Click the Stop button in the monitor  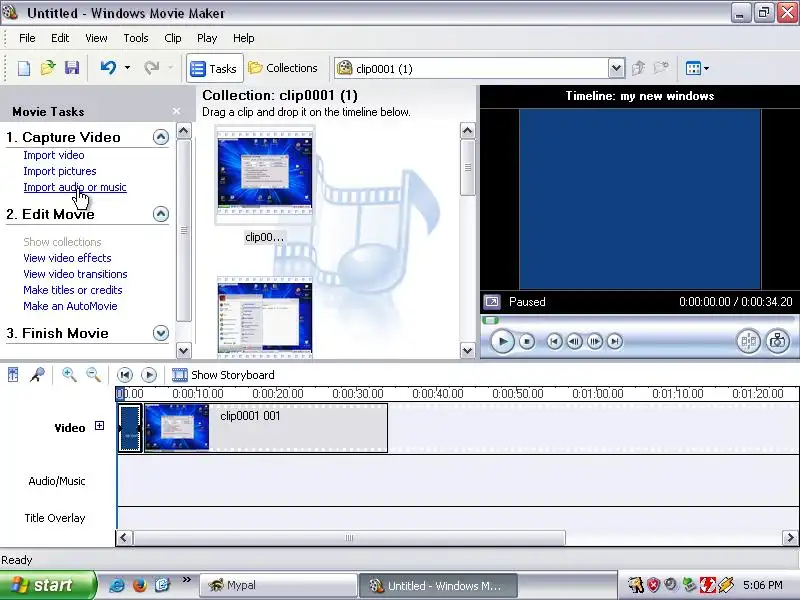[527, 341]
